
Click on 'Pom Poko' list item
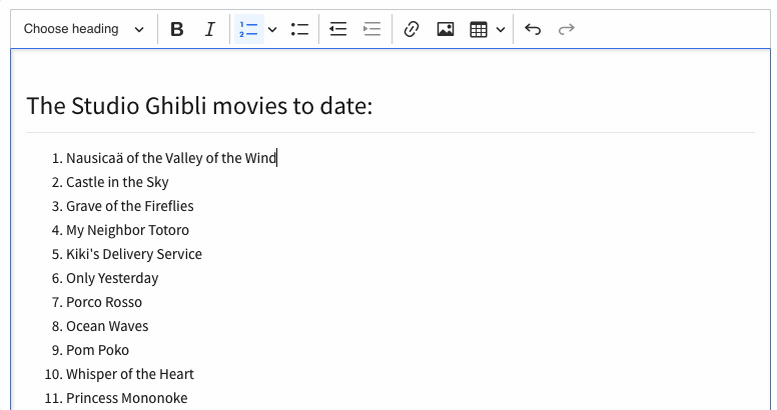click(x=98, y=350)
